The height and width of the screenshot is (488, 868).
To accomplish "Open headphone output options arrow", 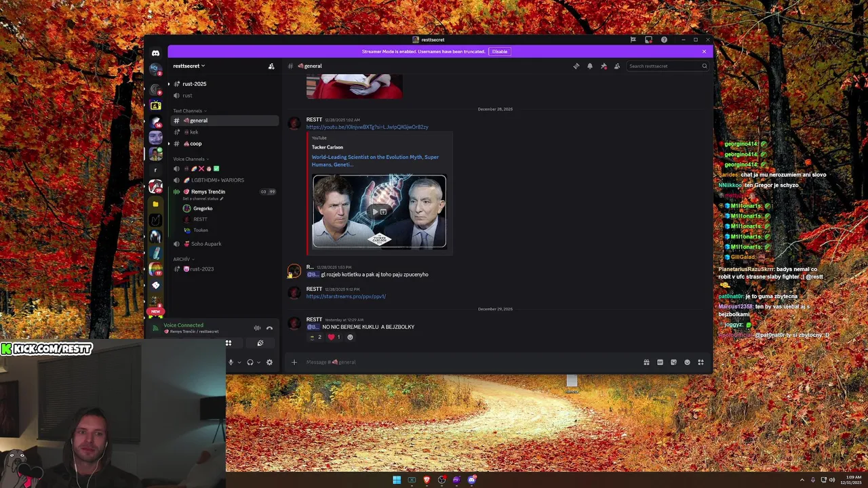I will [258, 362].
